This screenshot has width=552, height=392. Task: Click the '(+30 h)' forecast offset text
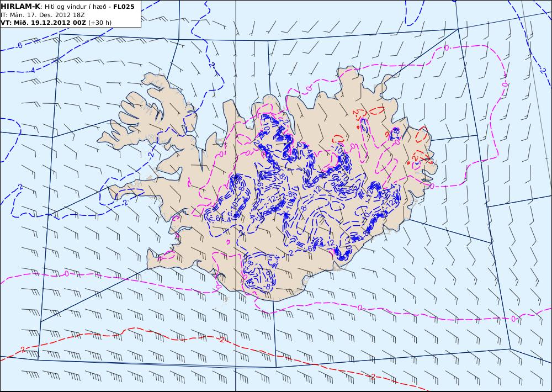(x=100, y=23)
